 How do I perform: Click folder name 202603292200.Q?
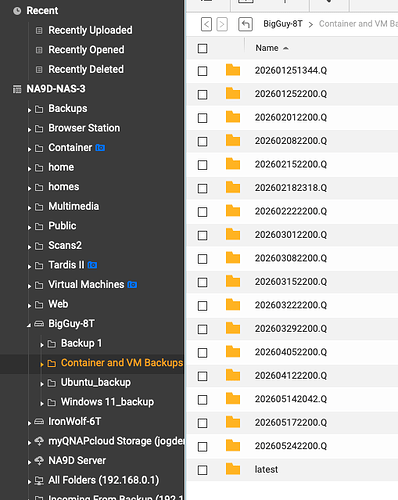point(291,329)
